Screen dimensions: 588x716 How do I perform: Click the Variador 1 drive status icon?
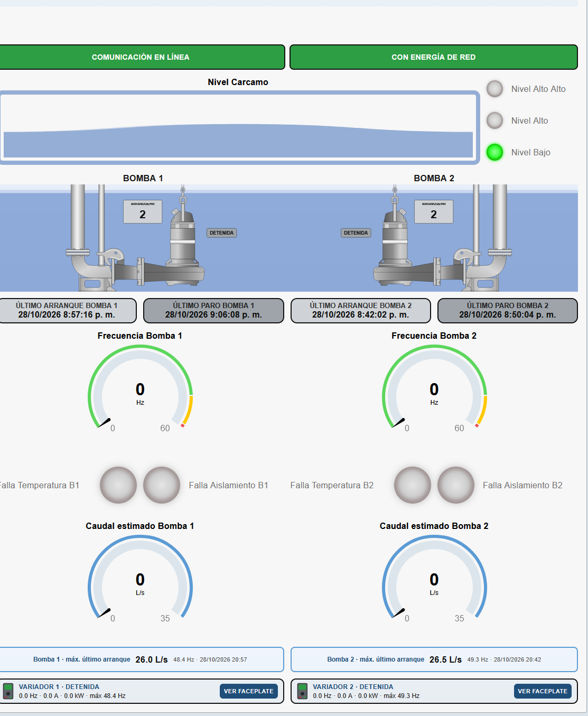click(x=8, y=691)
